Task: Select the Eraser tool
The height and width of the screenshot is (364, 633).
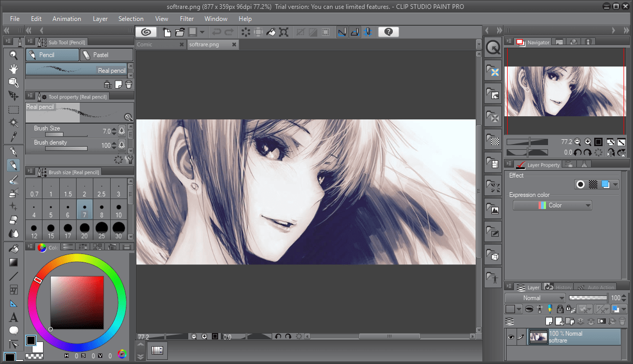Action: tap(14, 219)
